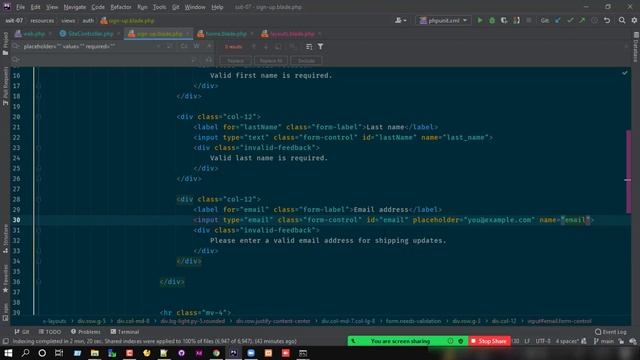Screen dimensions: 640x360
Task: Click the inspections checkmark at editor top right
Action: point(624,73)
